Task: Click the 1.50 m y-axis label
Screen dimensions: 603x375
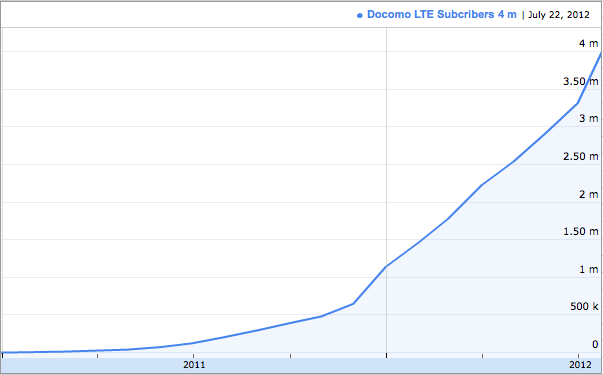Action: 581,232
